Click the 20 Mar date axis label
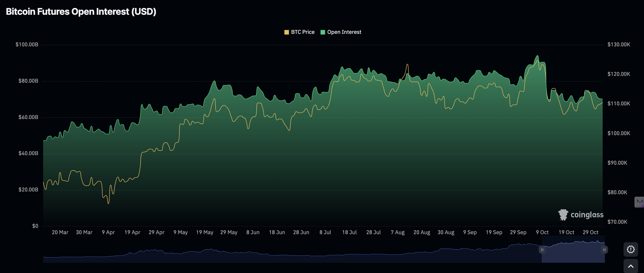644x273 pixels. (x=60, y=232)
